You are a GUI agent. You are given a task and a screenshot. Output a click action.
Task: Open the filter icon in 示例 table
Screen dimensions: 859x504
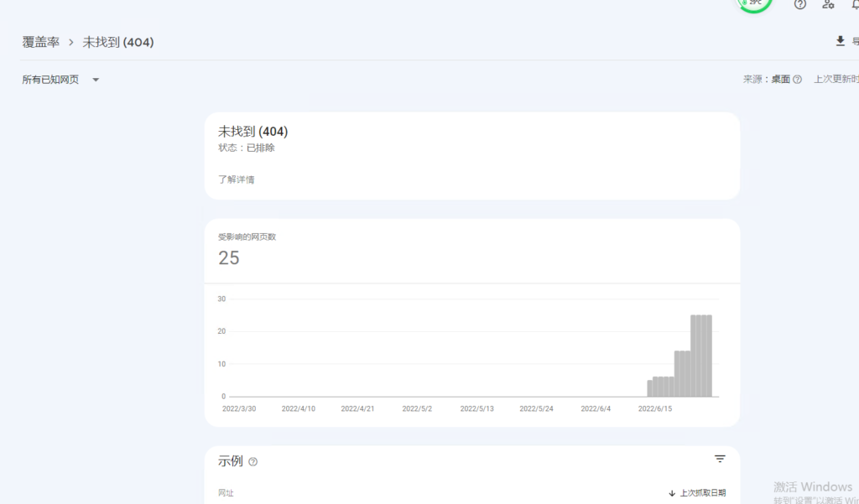720,459
